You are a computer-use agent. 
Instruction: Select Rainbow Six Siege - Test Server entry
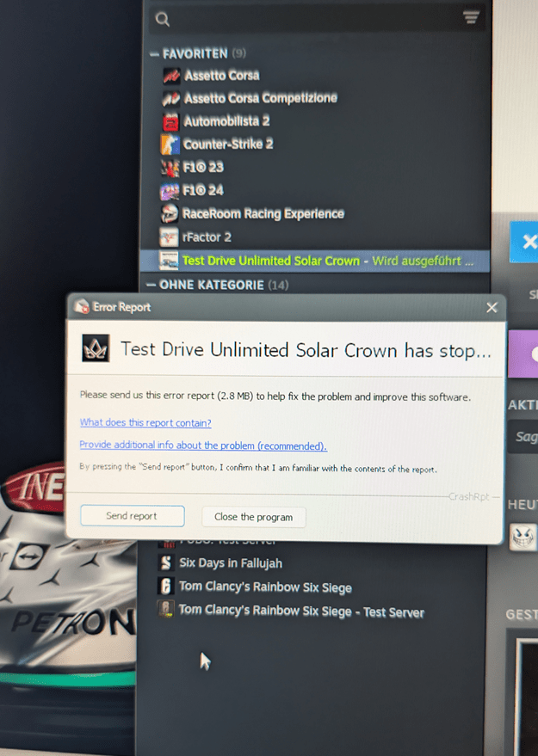tap(301, 611)
